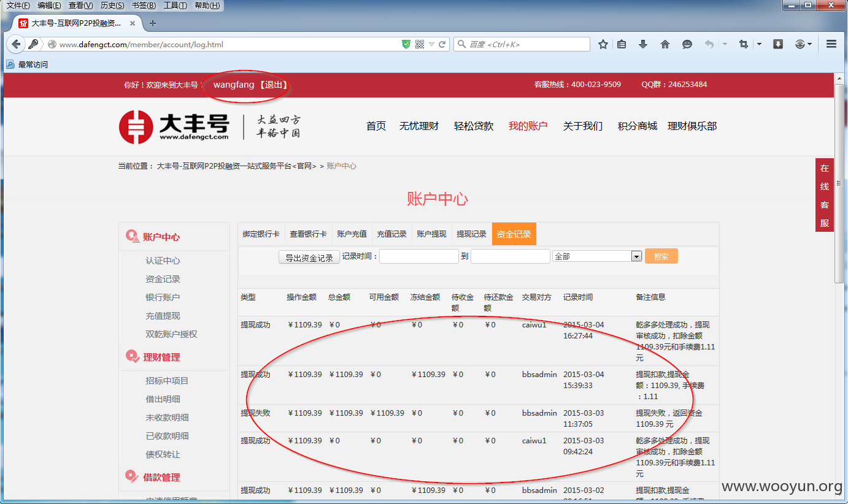Screen dimensions: 848x504
Task: Open the 在线客服 side widget
Action: click(824, 195)
